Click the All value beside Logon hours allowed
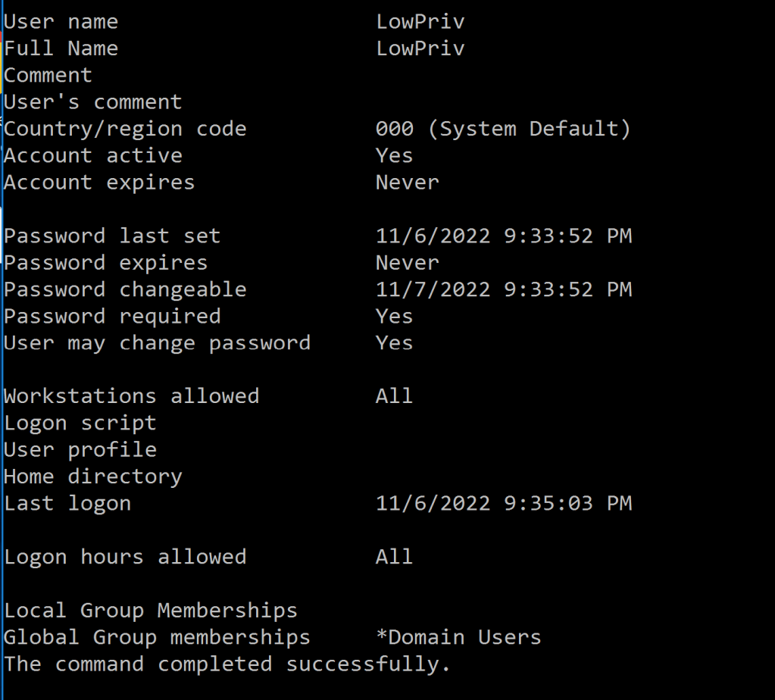The width and height of the screenshot is (775, 700). pos(394,557)
